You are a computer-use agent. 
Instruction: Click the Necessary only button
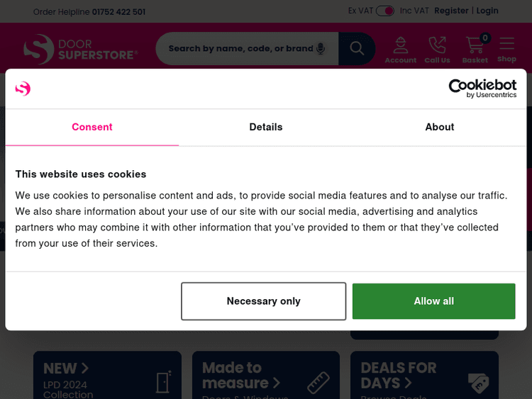263,301
